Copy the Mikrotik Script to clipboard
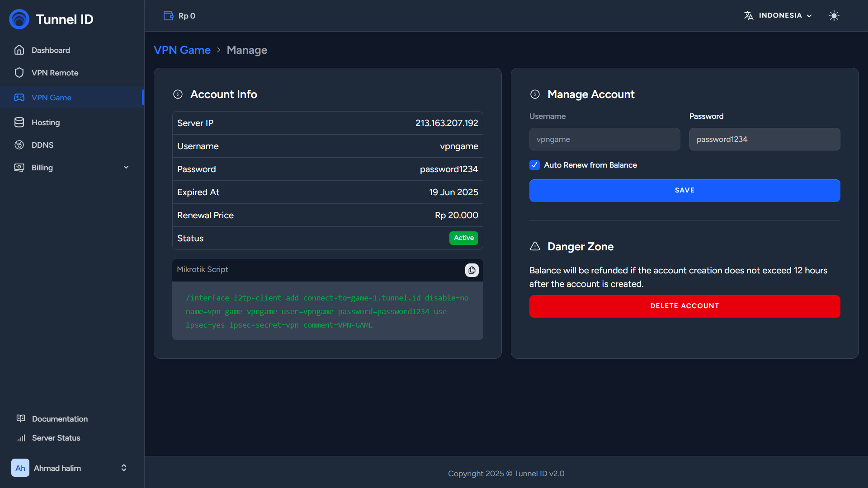868x488 pixels. pos(472,270)
